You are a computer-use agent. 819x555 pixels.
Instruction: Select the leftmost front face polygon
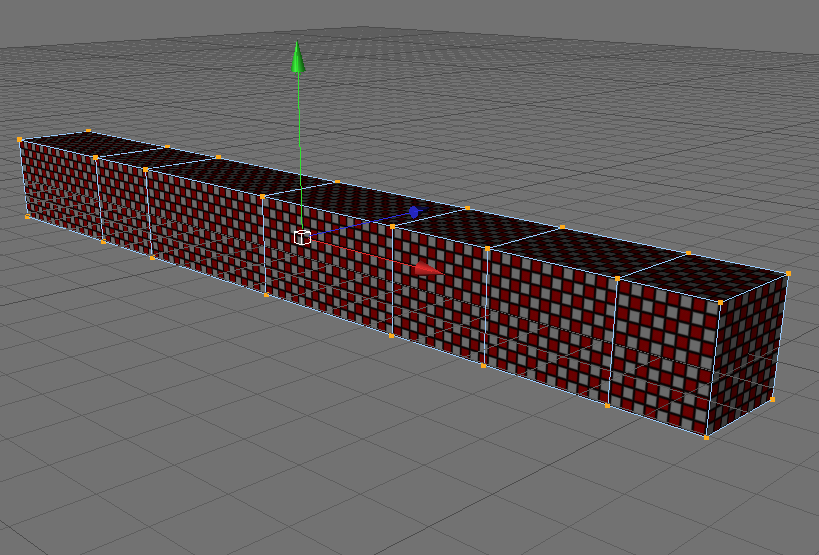pos(62,189)
